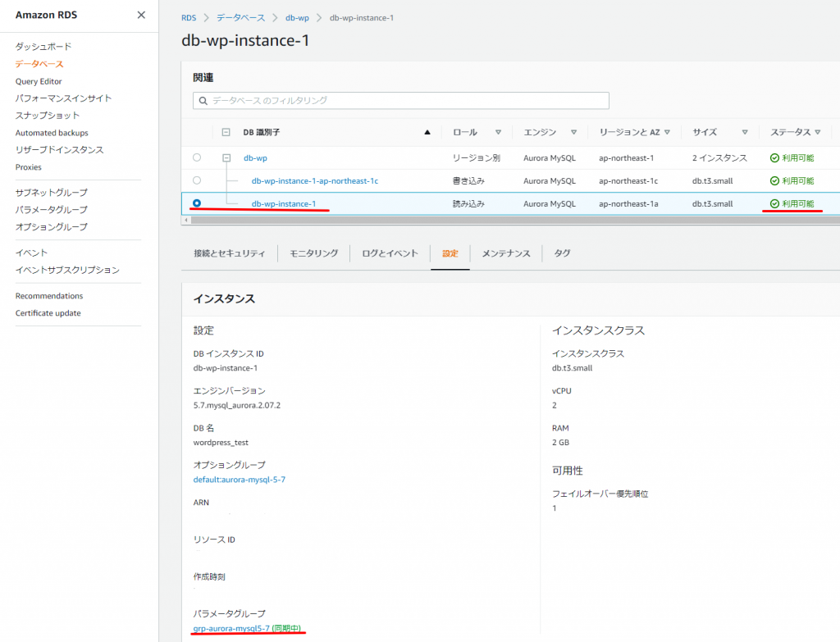Click the 書き込み role cell

[468, 181]
